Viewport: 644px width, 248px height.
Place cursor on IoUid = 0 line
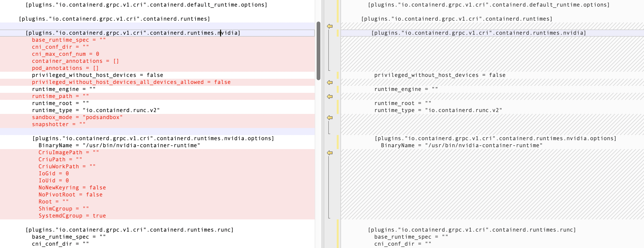click(x=54, y=180)
